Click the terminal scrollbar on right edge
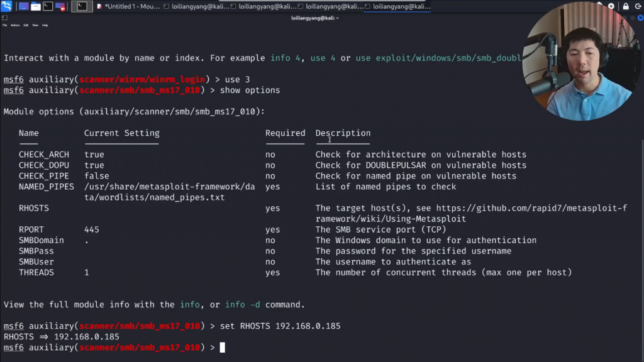The height and width of the screenshot is (362, 644). point(641,189)
